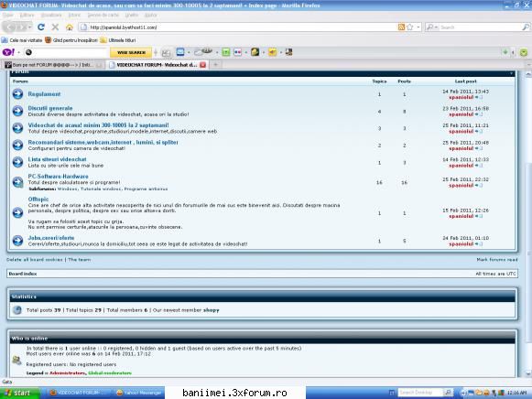
Task: View latest post icon in Regulament row
Action: [x=478, y=97]
